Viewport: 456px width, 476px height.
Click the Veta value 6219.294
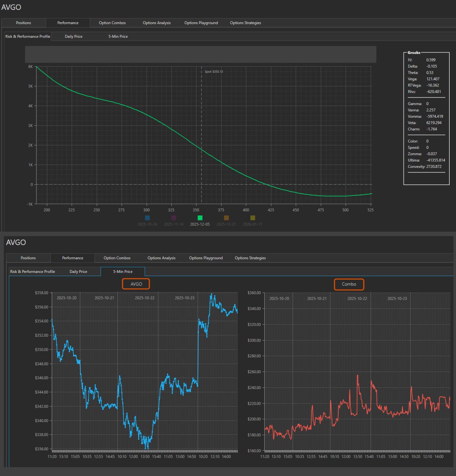(x=434, y=123)
